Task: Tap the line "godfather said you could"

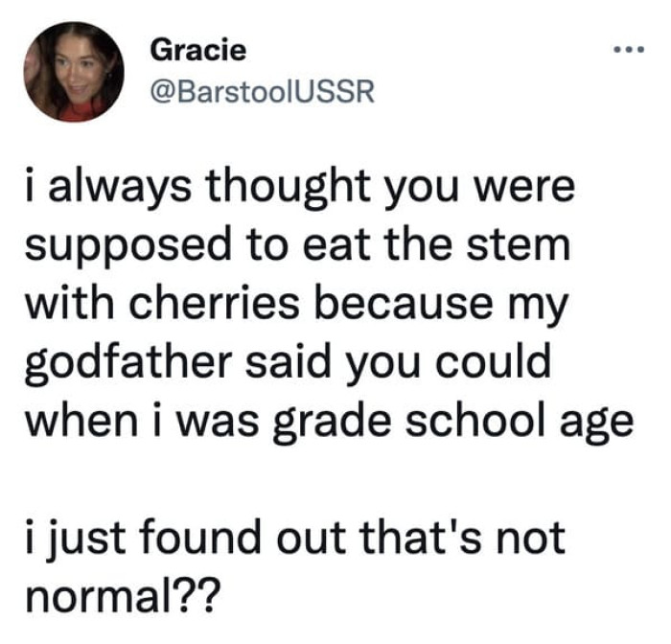Action: 287,364
